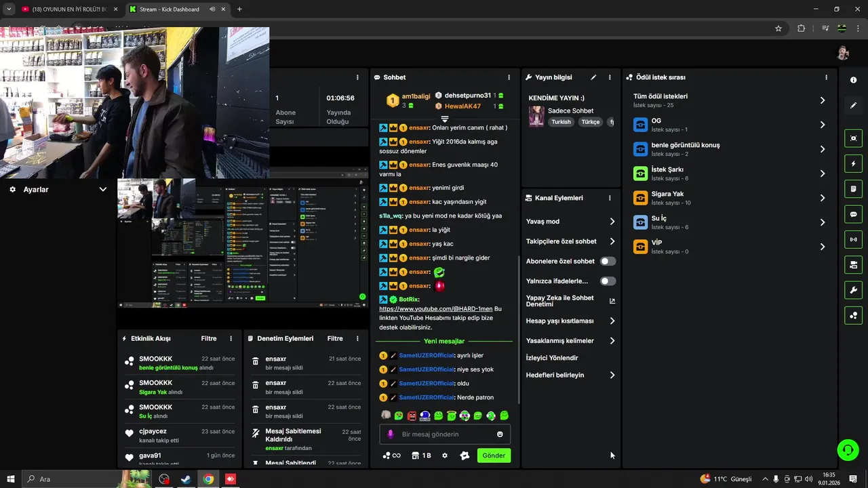Open Yayın bilgisi panel three-dot menu
Image resolution: width=868 pixels, height=488 pixels.
610,77
